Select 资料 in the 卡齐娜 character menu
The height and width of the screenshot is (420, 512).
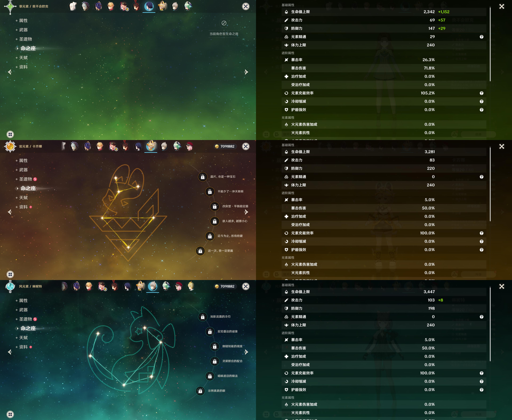click(23, 207)
